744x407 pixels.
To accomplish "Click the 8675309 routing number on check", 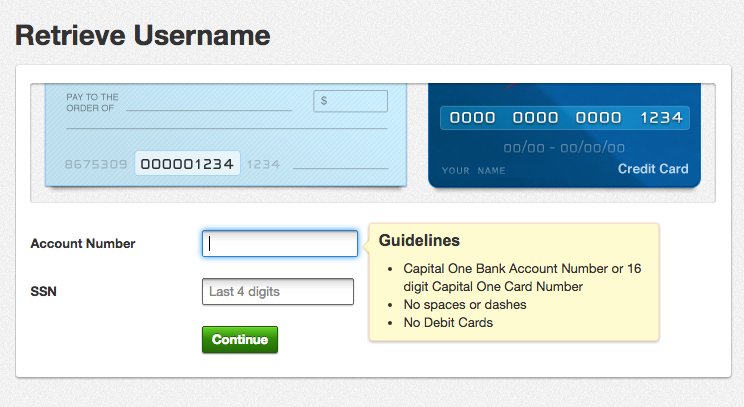I will pos(96,164).
